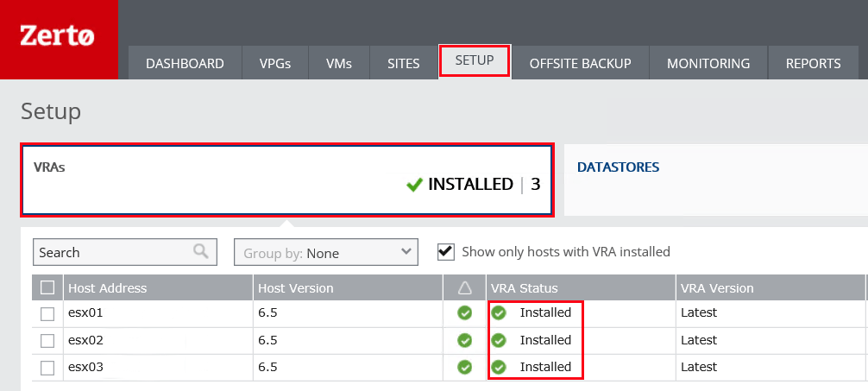Click esx01 host version 6.5
The image size is (868, 391).
tap(268, 313)
